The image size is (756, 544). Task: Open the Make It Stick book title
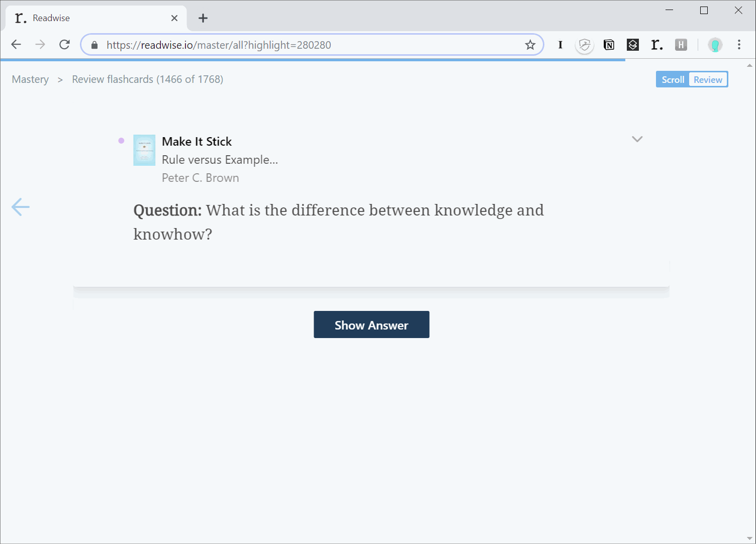point(197,142)
